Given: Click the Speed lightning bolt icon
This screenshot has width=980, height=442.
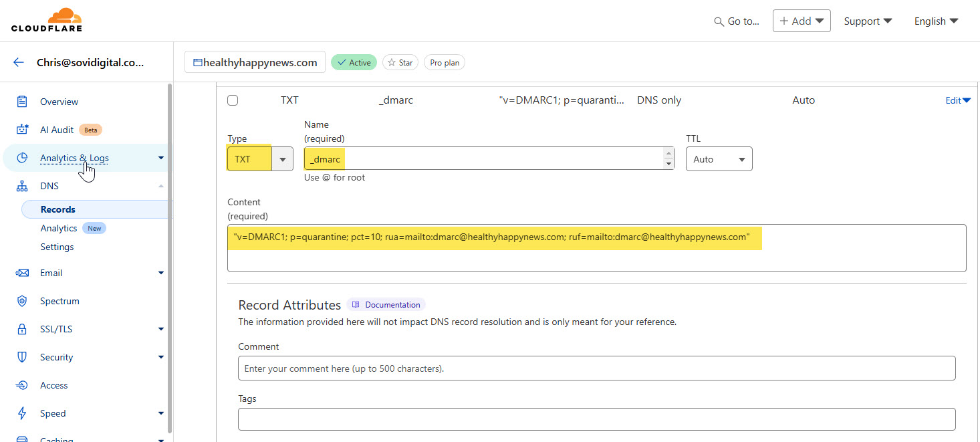Looking at the screenshot, I should coord(22,413).
